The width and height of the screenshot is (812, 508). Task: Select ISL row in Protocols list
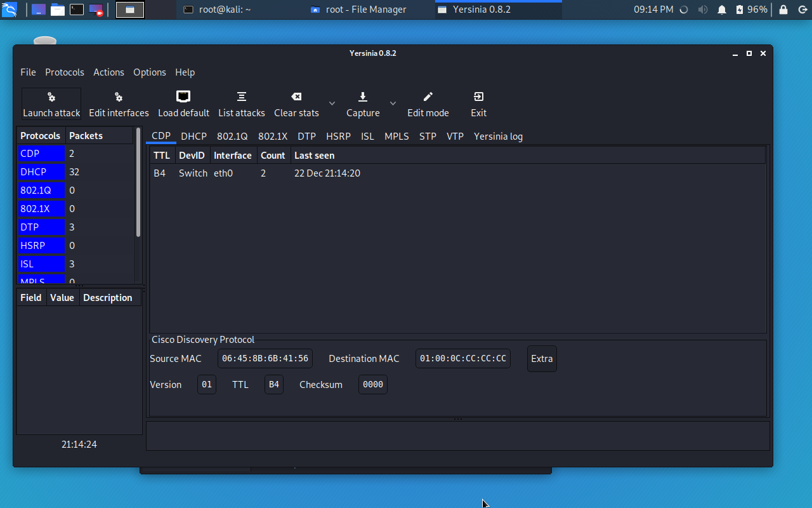(x=75, y=264)
